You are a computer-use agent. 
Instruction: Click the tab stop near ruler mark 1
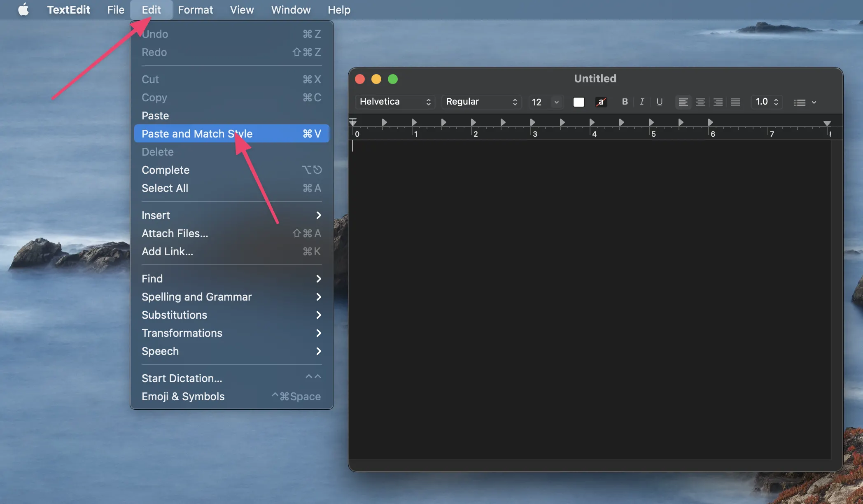[414, 122]
